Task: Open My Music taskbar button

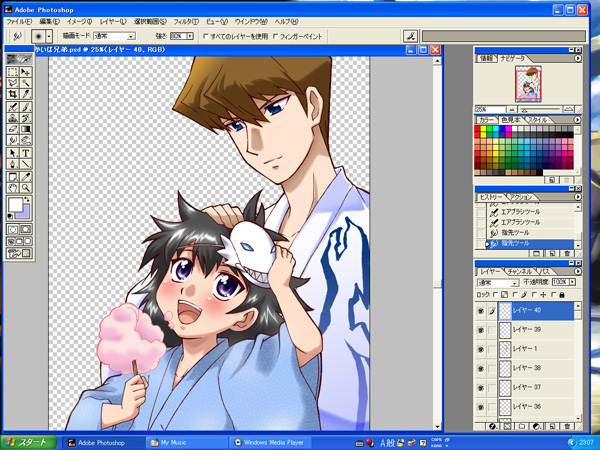Action: coord(187,443)
